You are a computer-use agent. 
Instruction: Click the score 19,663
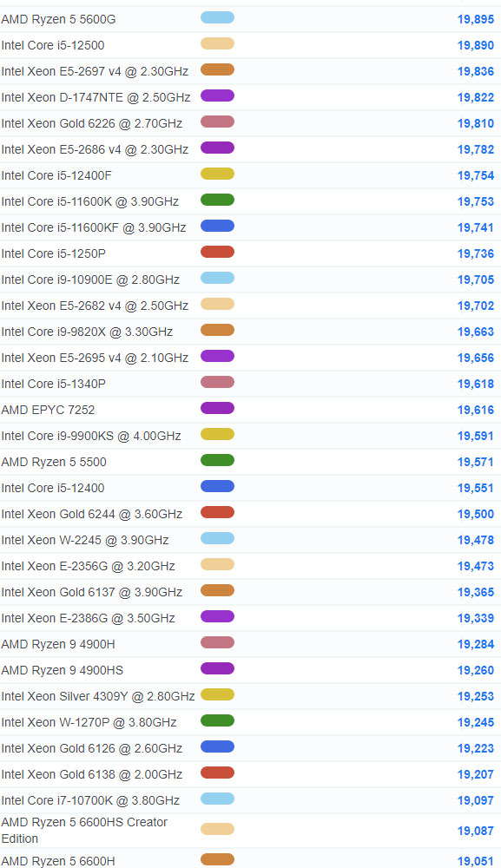point(476,332)
